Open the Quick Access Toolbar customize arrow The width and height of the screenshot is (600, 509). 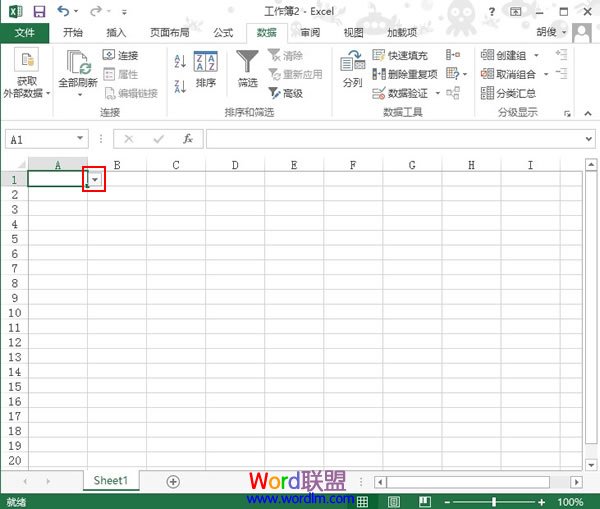click(x=124, y=12)
